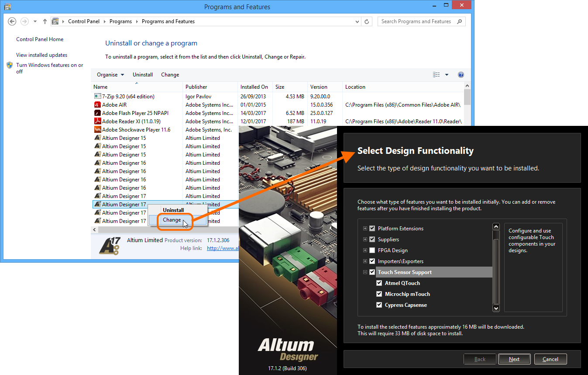The width and height of the screenshot is (588, 375).
Task: Click the Up folder arrow icon
Action: [x=45, y=21]
